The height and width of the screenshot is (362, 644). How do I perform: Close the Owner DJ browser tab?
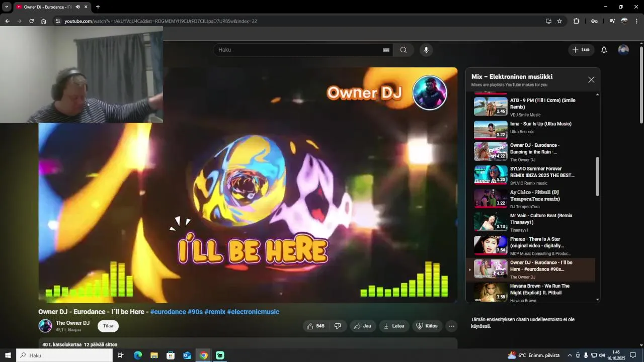click(x=86, y=7)
